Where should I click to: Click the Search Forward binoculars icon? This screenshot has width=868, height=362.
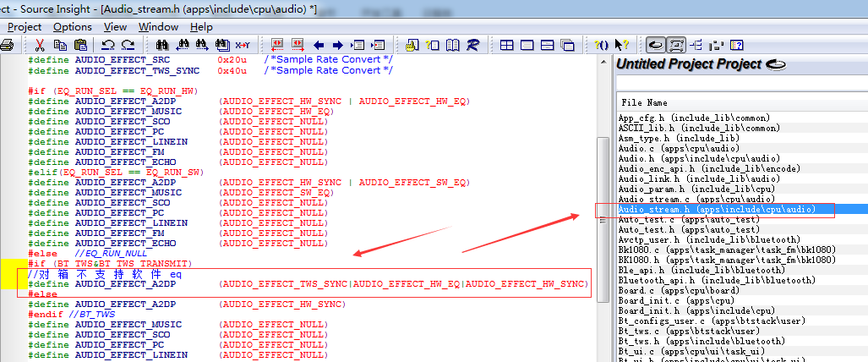[203, 45]
